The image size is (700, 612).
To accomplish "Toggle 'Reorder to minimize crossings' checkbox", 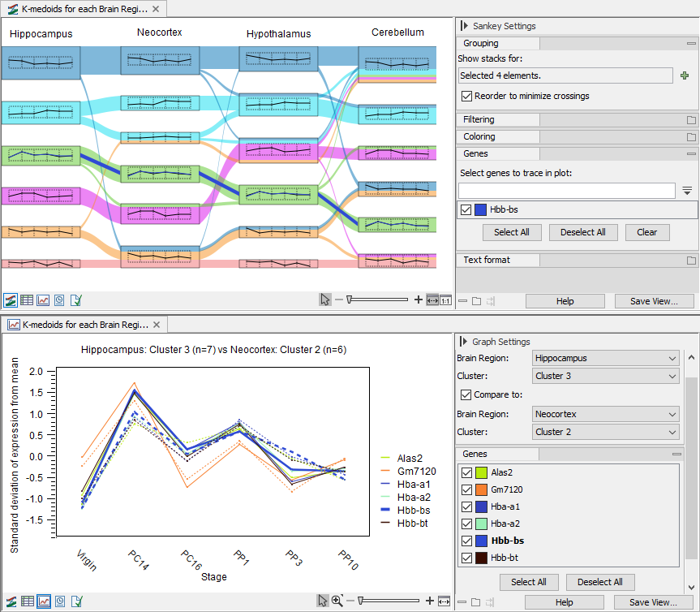I will [466, 95].
